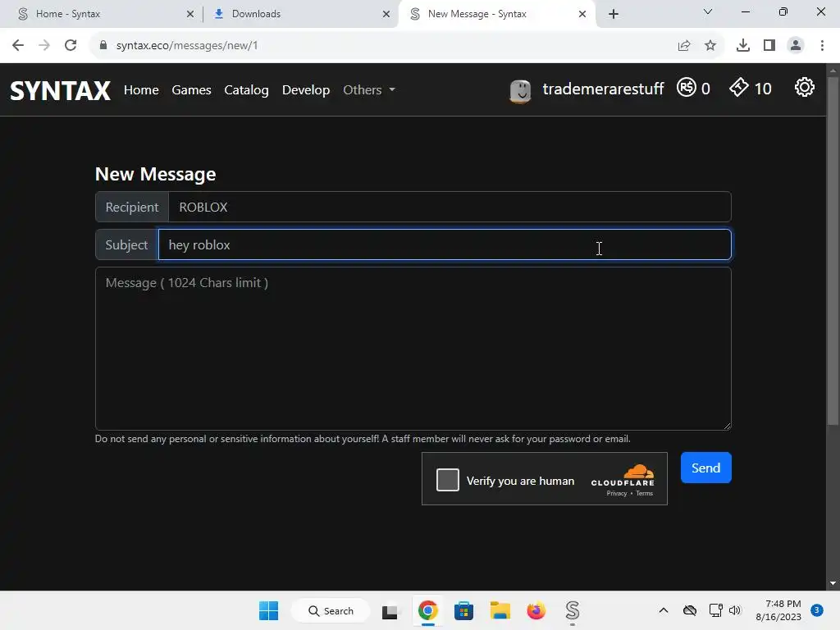
Task: Open the Cloudflare Privacy link
Action: pos(617,493)
